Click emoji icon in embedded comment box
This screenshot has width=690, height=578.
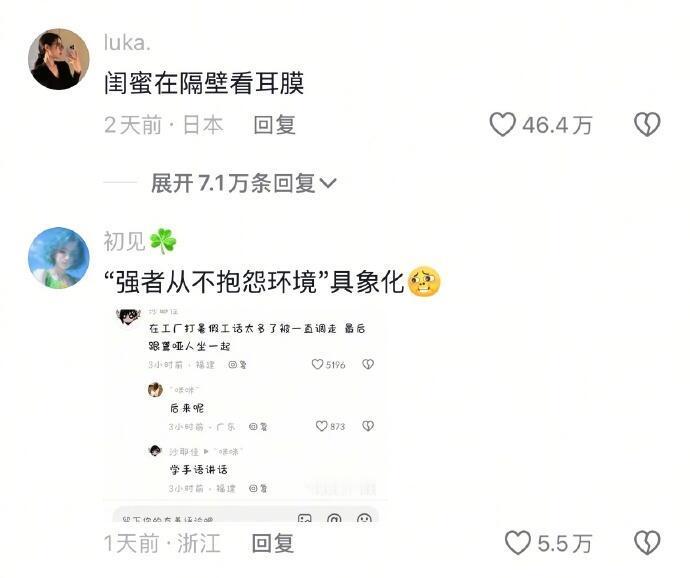(x=364, y=519)
